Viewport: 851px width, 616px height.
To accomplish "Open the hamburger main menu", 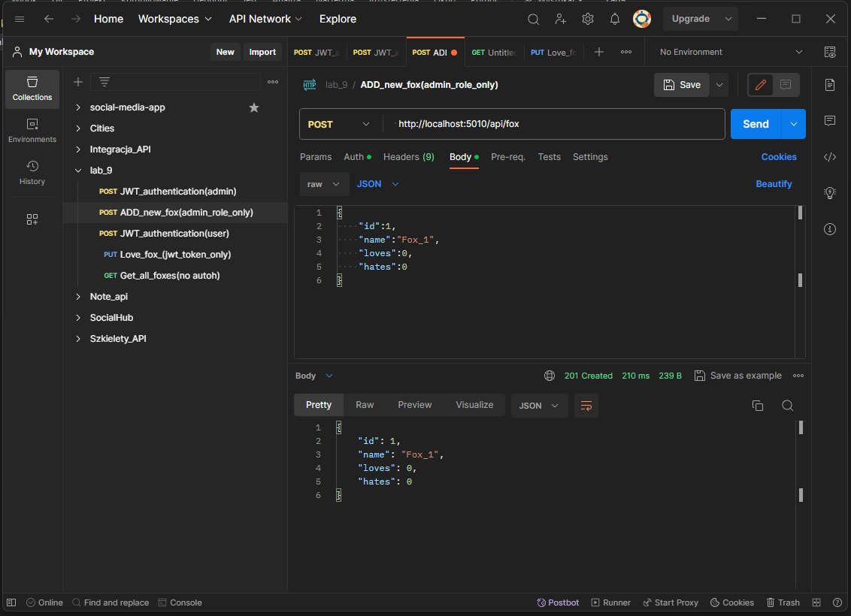I will click(x=20, y=19).
